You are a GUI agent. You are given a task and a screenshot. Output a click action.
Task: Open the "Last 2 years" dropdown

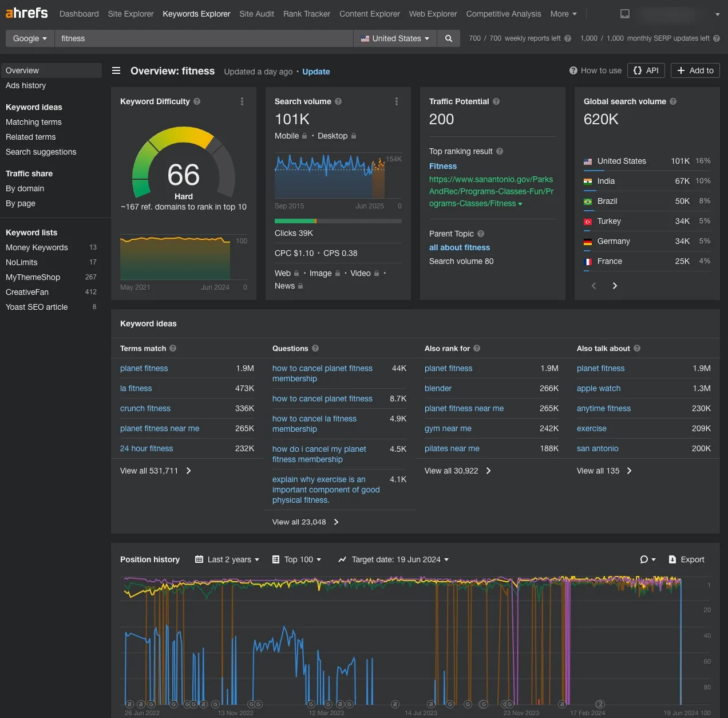tap(227, 559)
